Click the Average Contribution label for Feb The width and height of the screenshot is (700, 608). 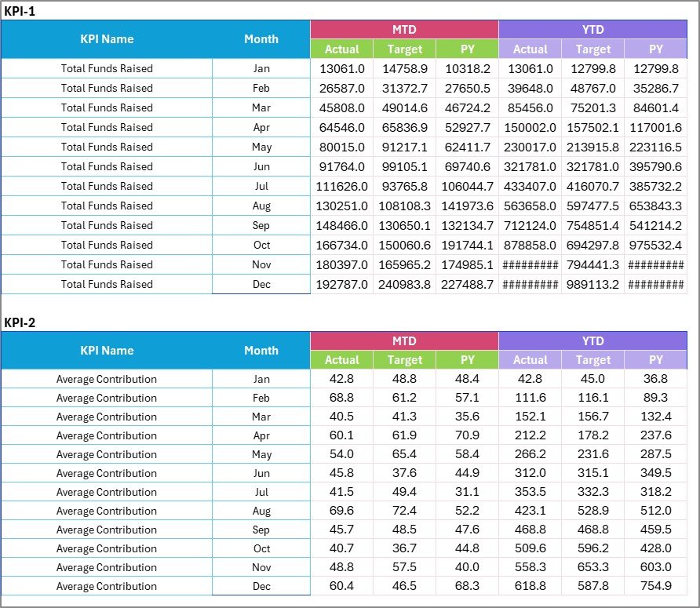tap(107, 398)
